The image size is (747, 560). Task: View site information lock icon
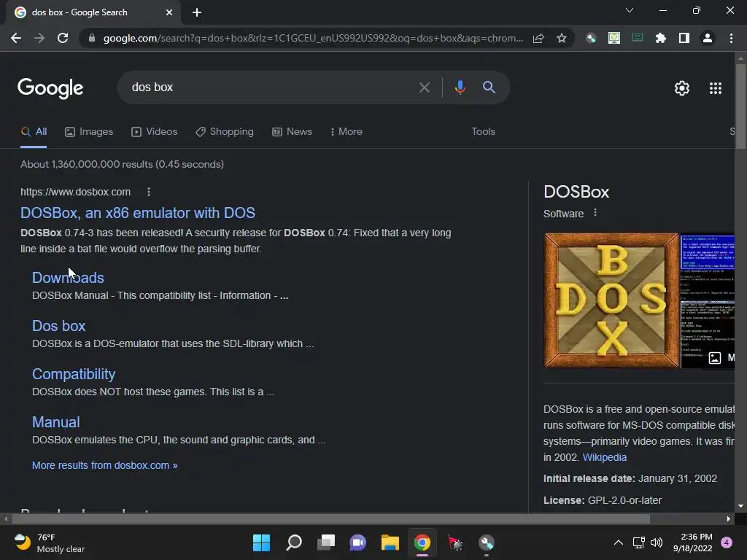click(92, 38)
